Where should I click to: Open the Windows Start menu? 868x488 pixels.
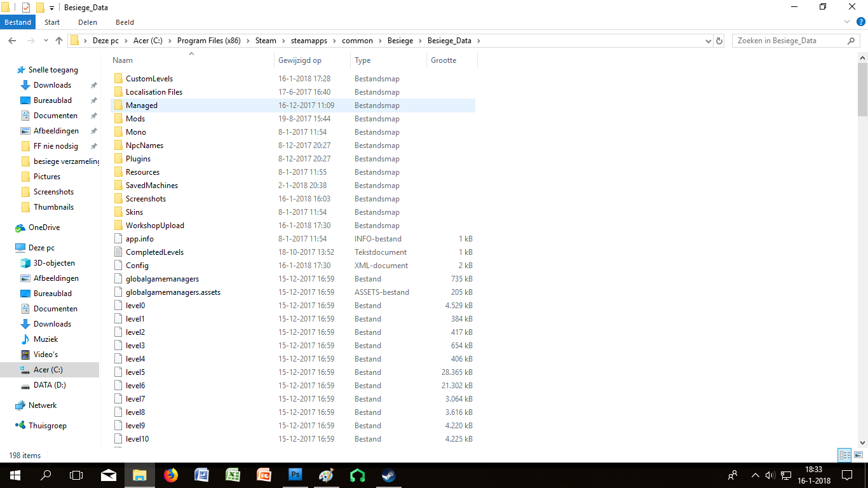pos(15,475)
